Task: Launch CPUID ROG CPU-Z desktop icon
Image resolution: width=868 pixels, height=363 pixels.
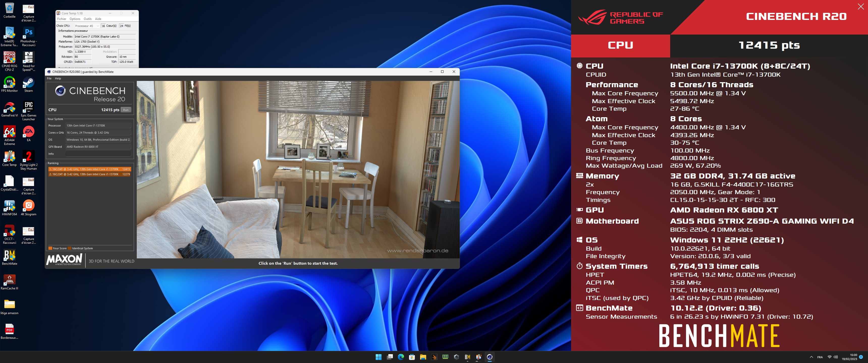Action: click(9, 61)
